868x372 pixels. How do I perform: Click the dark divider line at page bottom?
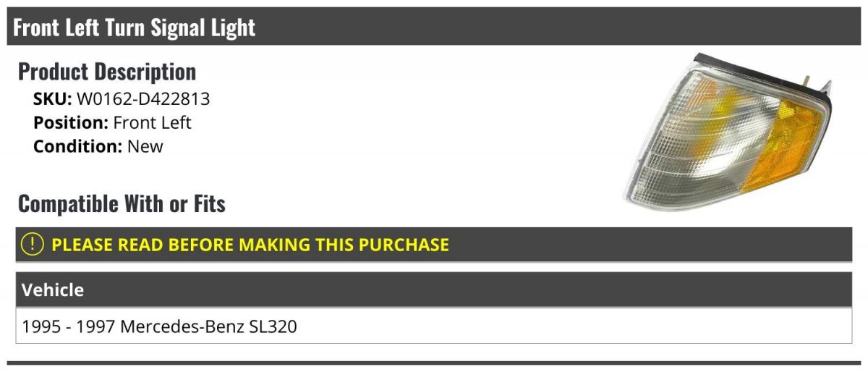434,363
